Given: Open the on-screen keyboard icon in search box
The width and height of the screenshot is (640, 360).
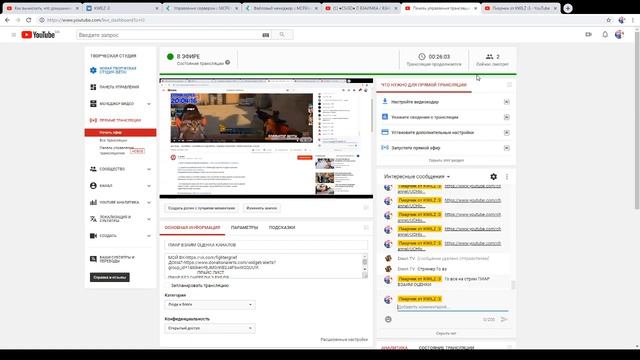Looking at the screenshot, I should tap(265, 35).
